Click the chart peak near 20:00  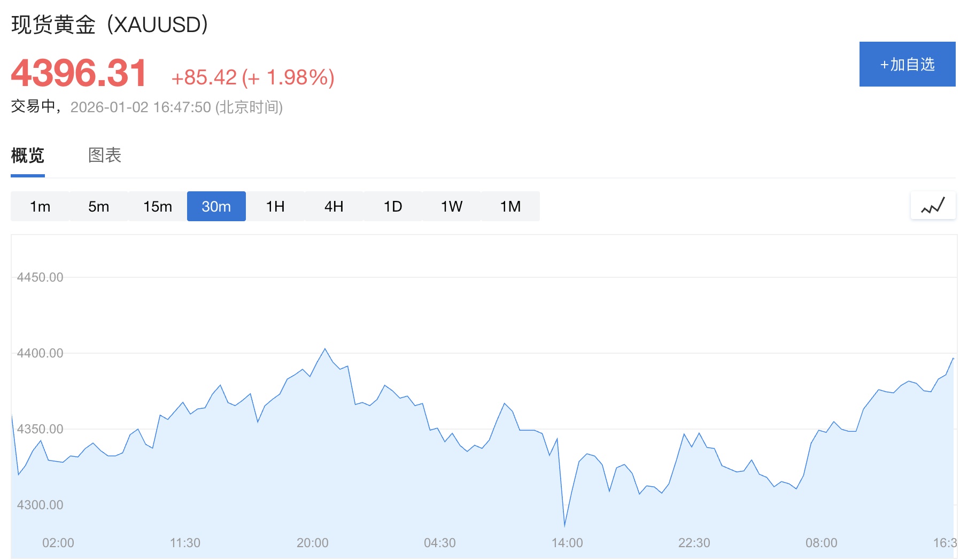tap(325, 349)
